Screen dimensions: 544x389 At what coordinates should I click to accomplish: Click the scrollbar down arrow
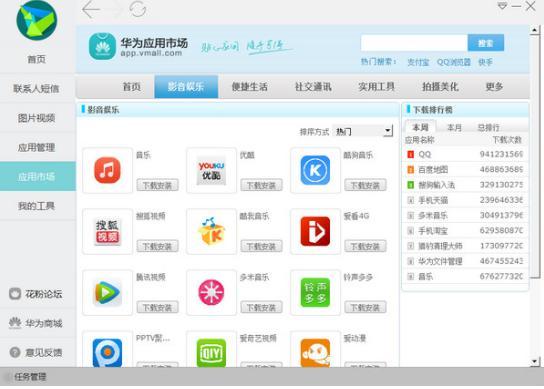(534, 362)
